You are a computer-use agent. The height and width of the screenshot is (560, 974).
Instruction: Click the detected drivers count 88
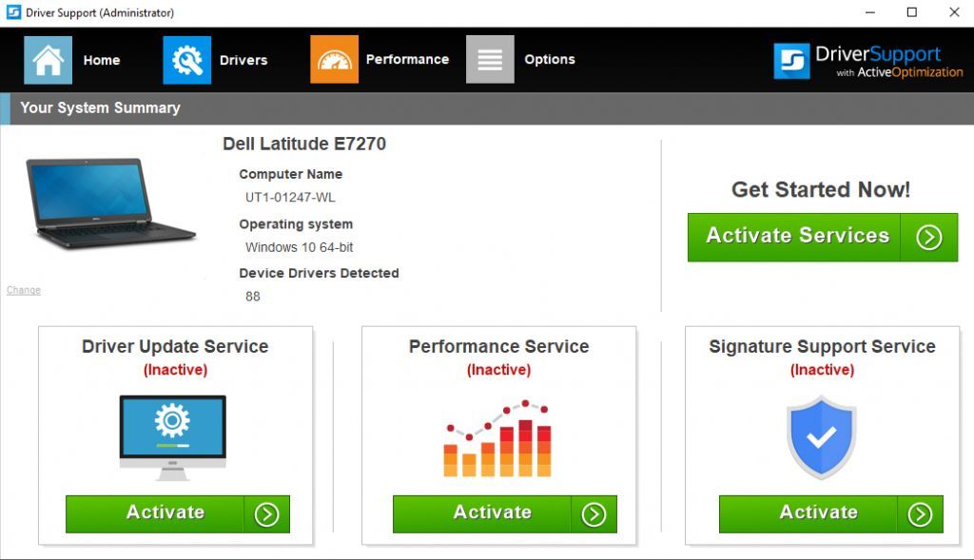[x=253, y=296]
